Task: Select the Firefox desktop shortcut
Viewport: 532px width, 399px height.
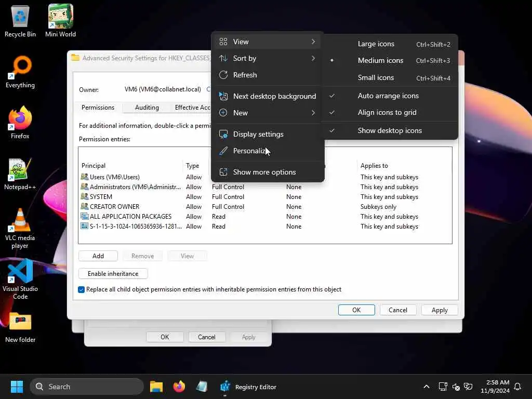Action: [x=20, y=123]
